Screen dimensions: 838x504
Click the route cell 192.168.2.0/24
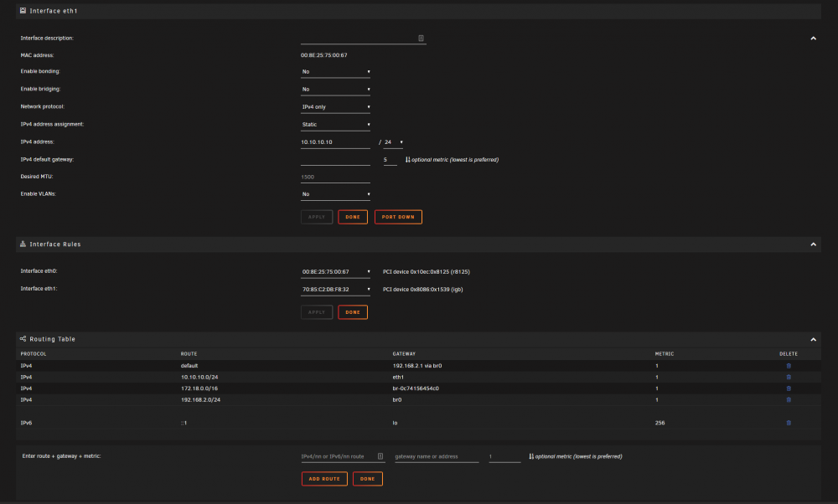pos(200,399)
